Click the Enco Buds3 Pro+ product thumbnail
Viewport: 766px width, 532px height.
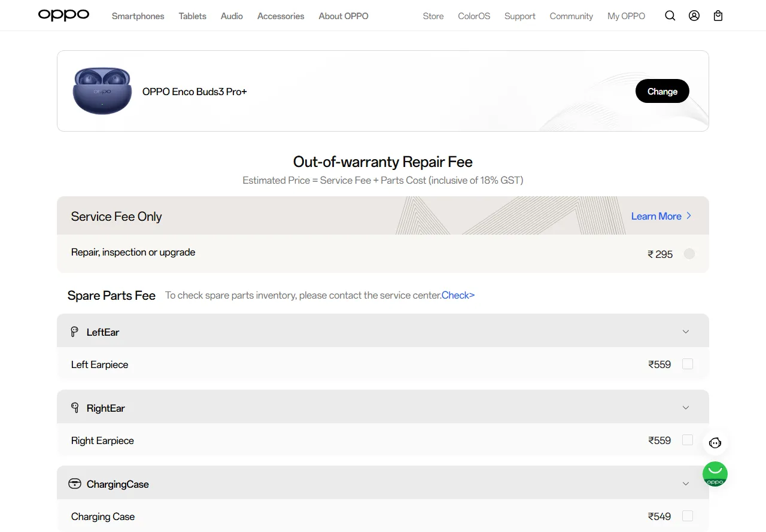[102, 90]
